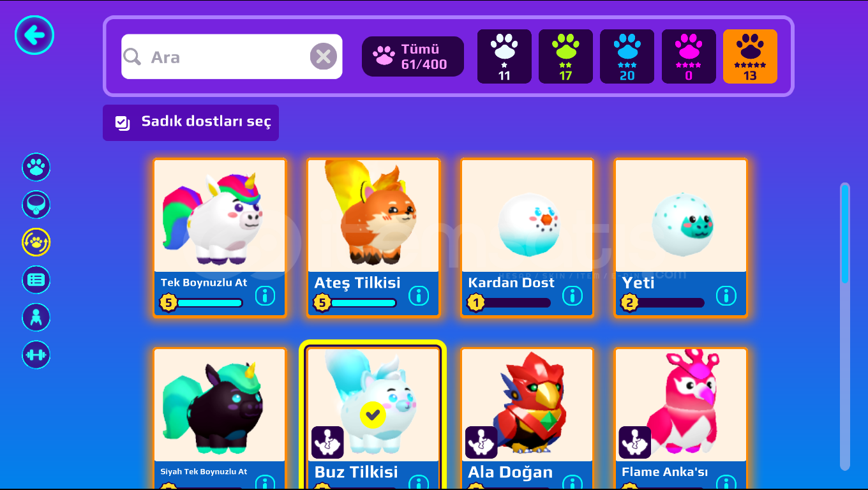Image resolution: width=868 pixels, height=490 pixels.
Task: Open the collar sidebar icon
Action: click(x=36, y=205)
